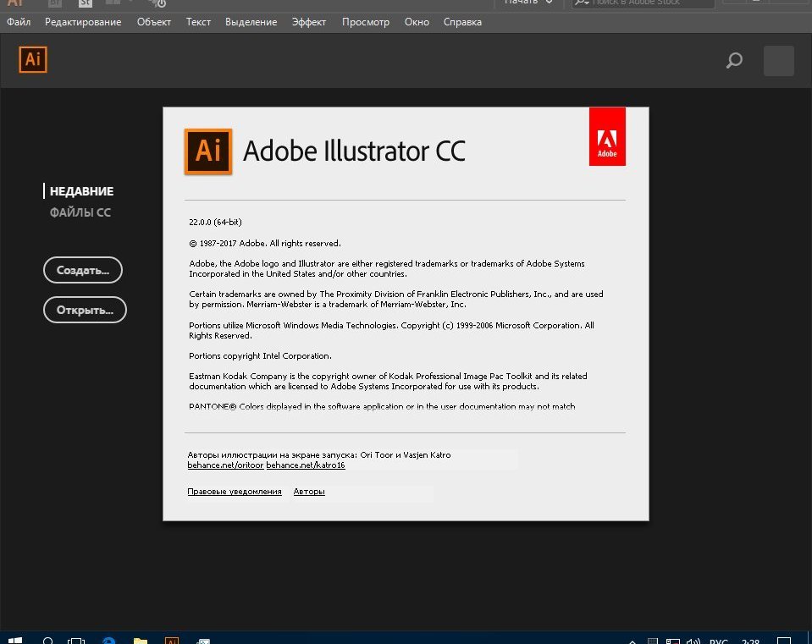
Task: Click the Открыть... button
Action: coord(85,310)
